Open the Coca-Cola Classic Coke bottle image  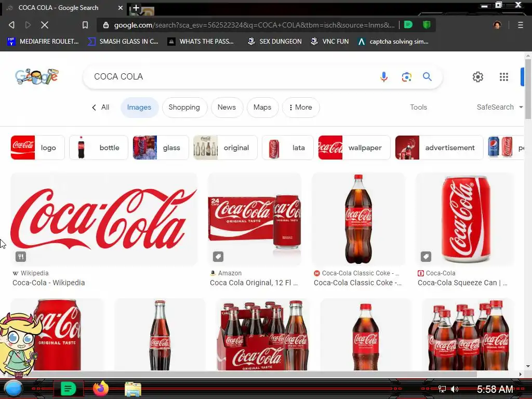pyautogui.click(x=358, y=219)
